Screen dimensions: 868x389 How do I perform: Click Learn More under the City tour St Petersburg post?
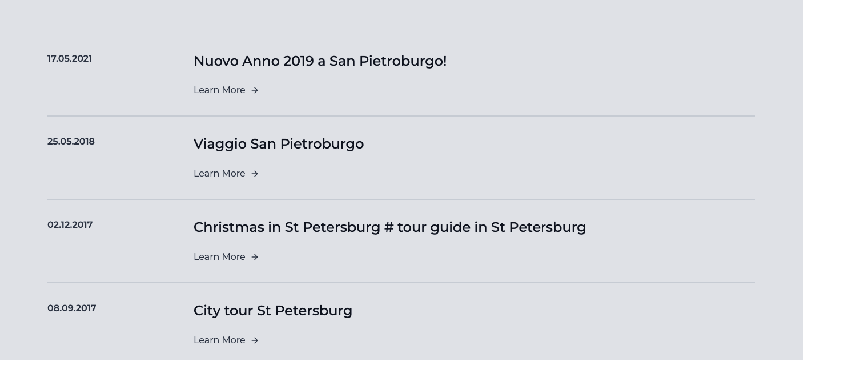point(219,340)
